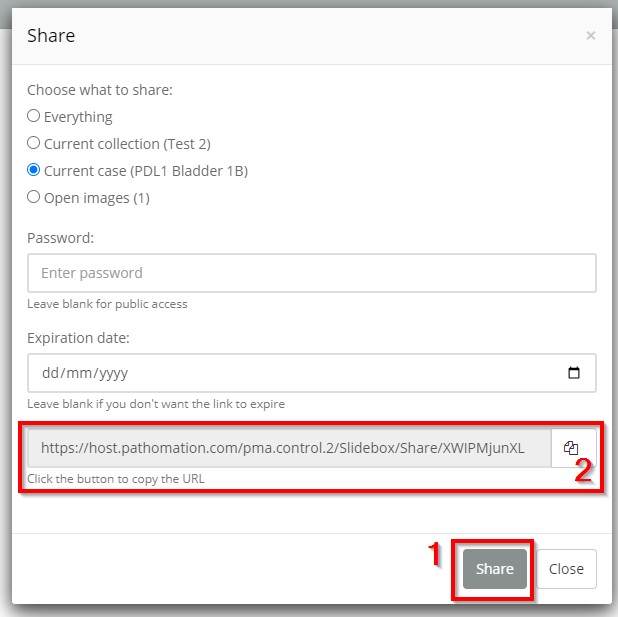Viewport: 618px width, 617px height.
Task: Click the Close button in footer
Action: pyautogui.click(x=566, y=569)
